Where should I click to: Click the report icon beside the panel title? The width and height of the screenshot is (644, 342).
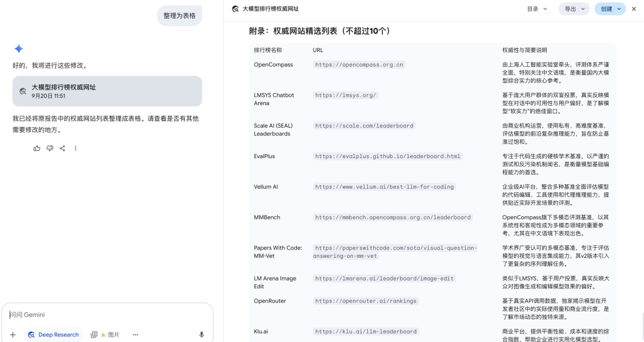tap(236, 8)
